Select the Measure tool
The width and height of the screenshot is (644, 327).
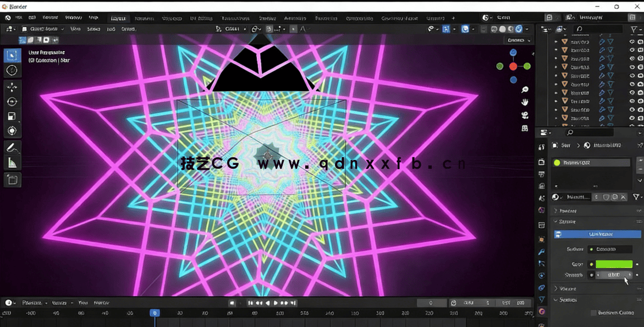point(12,163)
